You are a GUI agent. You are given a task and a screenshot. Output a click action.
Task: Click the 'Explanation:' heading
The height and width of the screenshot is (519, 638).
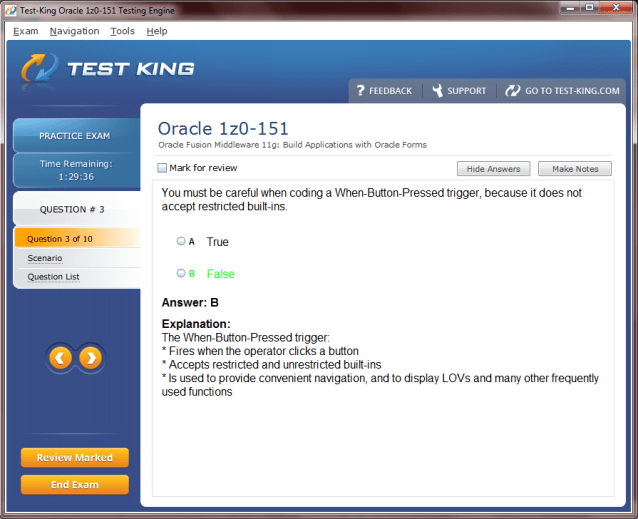pos(196,324)
